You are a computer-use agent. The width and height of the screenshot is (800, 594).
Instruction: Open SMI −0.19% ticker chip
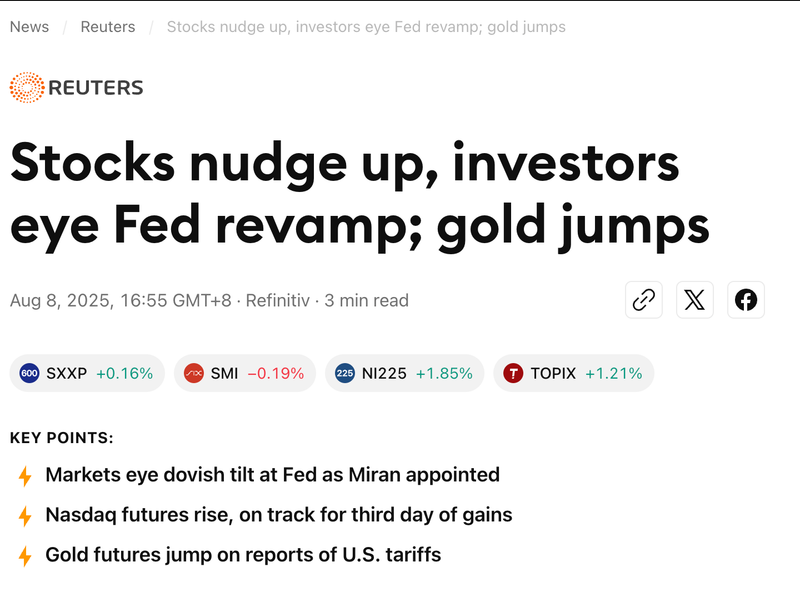(x=245, y=373)
